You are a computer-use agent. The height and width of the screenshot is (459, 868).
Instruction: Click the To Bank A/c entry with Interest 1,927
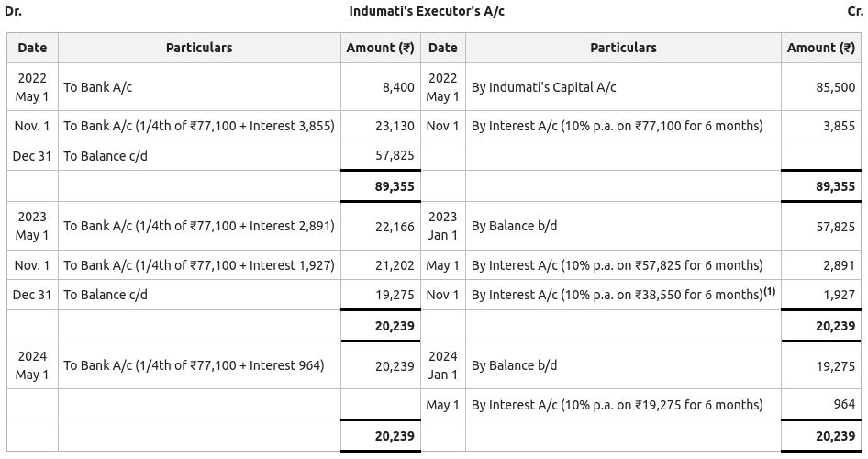click(x=199, y=265)
